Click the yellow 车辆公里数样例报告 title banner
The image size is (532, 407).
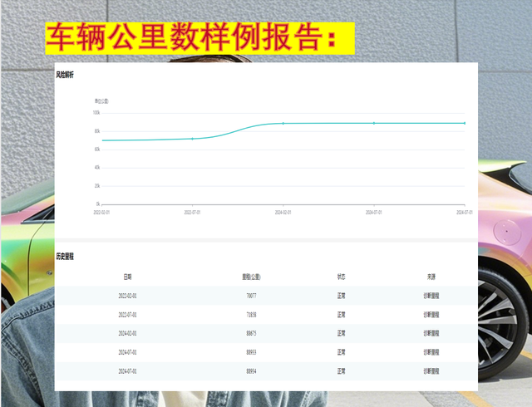click(x=199, y=38)
